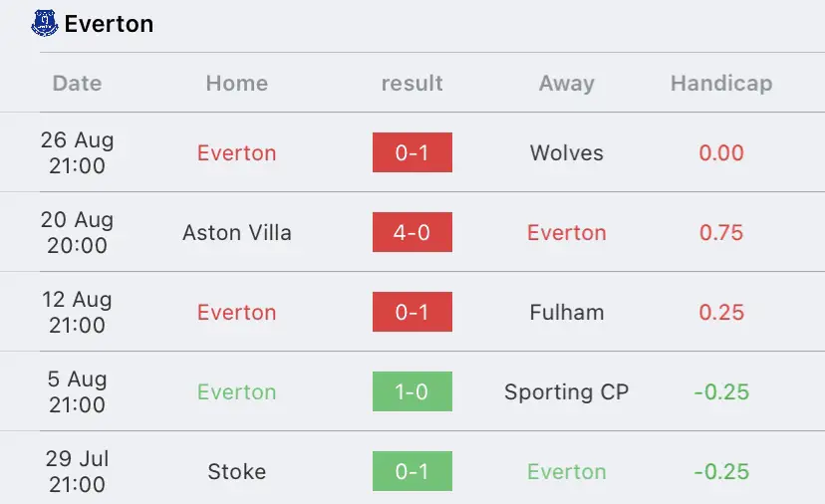Click the result column header
Image resolution: width=825 pixels, height=504 pixels.
pyautogui.click(x=412, y=83)
